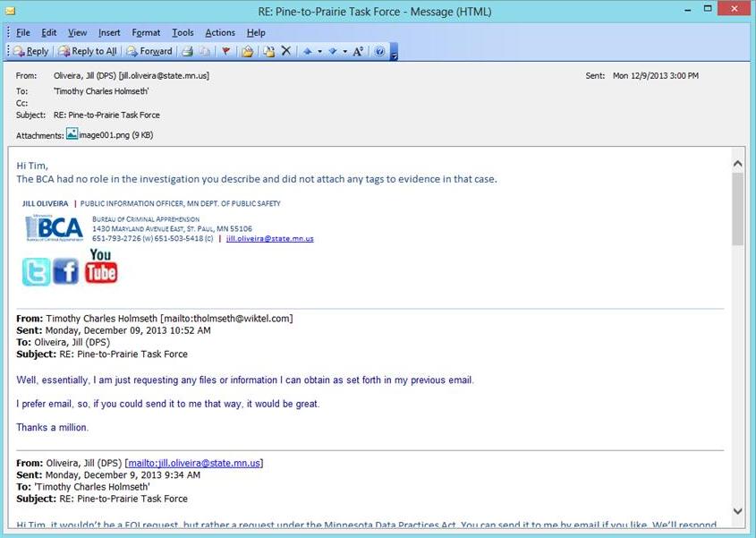Viewport: 756px width, 538px height.
Task: Flag message with red follow-up flag
Action: point(226,51)
